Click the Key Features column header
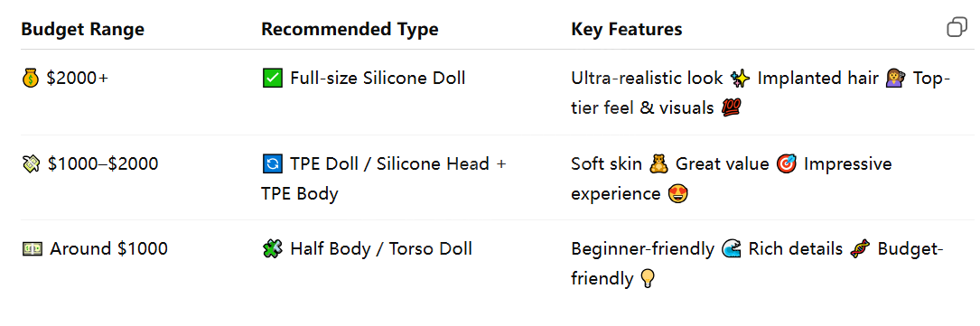Screen dimensions: 980x326 (x=626, y=30)
